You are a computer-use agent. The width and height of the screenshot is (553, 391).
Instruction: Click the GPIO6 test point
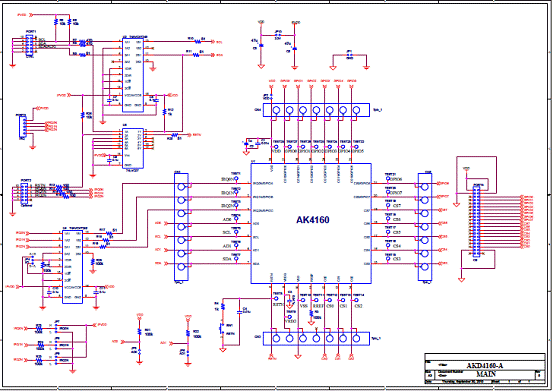click(x=388, y=179)
